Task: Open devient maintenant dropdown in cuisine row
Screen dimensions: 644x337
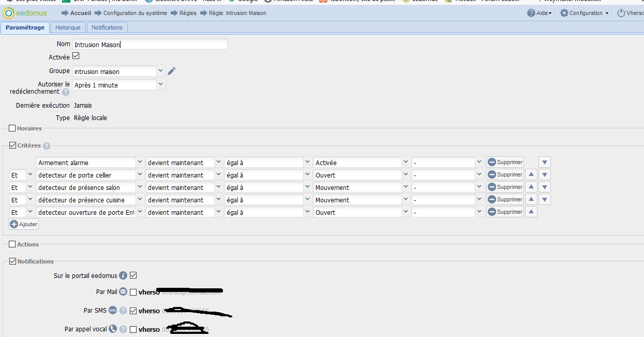Action: (x=219, y=199)
